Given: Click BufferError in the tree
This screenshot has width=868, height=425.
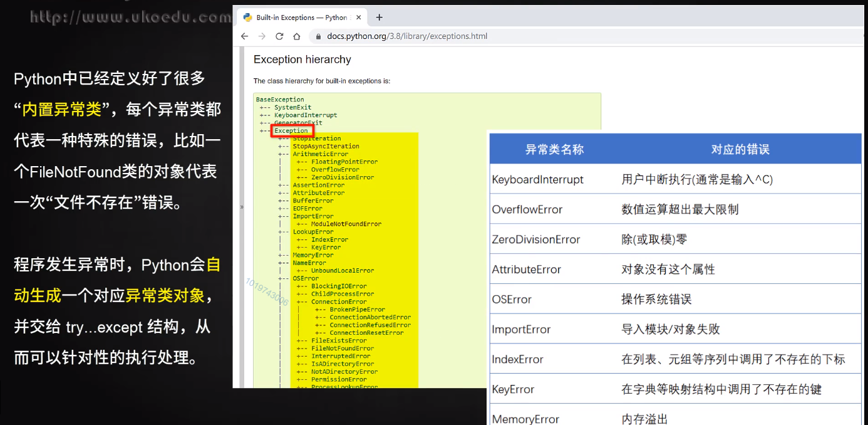Looking at the screenshot, I should pos(313,201).
